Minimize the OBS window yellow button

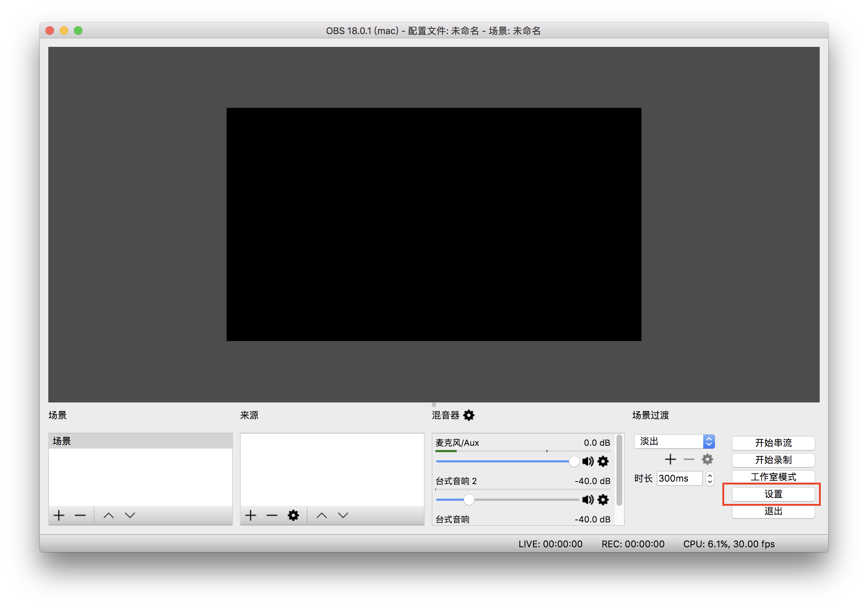click(64, 31)
